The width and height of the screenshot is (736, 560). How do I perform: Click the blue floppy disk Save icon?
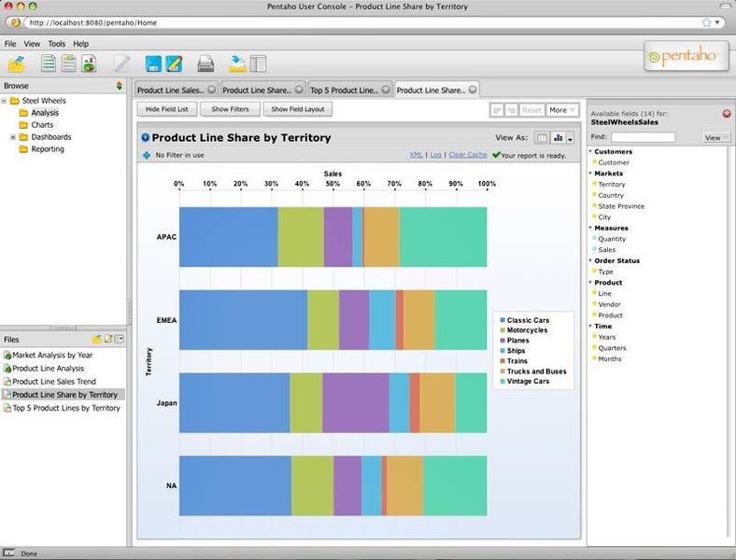(153, 63)
